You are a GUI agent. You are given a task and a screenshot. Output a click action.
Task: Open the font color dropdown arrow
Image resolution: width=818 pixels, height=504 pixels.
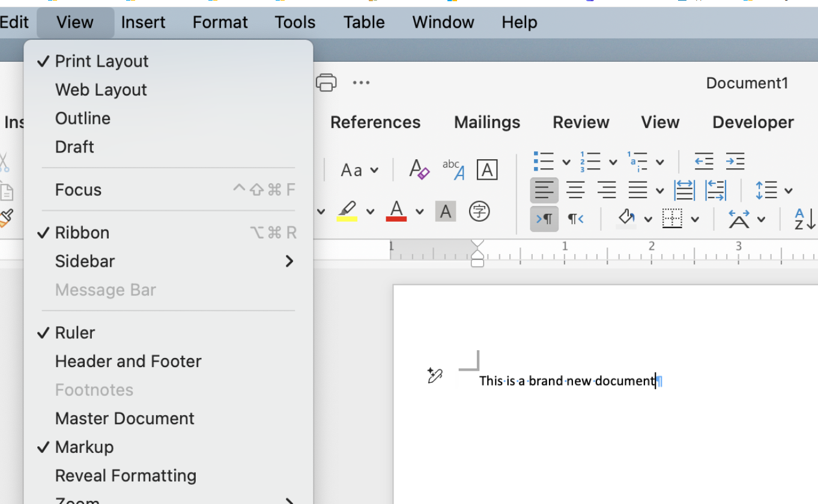[x=420, y=211]
